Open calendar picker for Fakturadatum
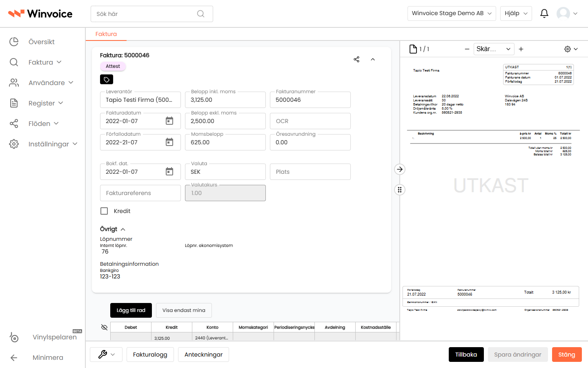This screenshot has width=588, height=368. coord(169,121)
